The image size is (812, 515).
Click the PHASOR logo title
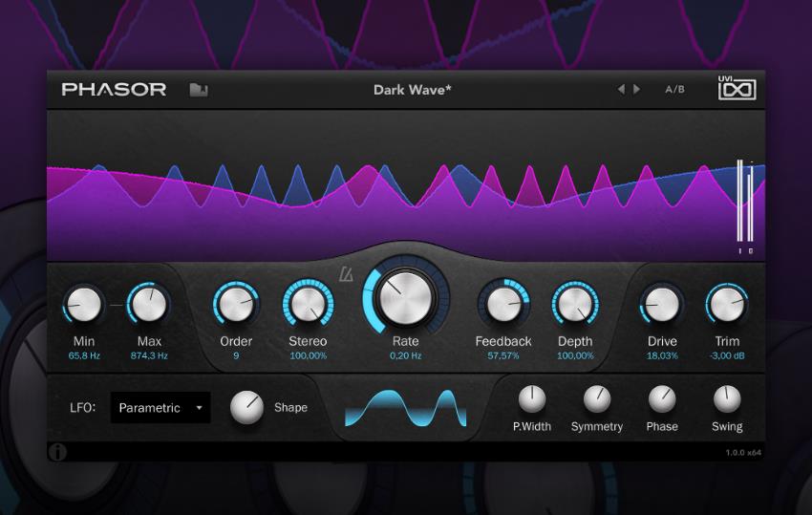[114, 89]
